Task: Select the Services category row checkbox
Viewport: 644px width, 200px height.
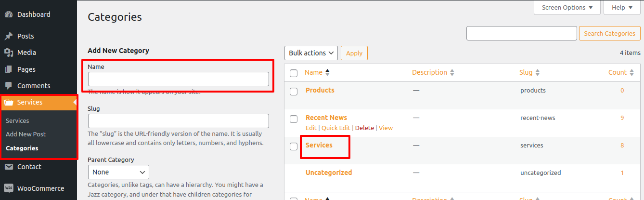Action: point(294,147)
